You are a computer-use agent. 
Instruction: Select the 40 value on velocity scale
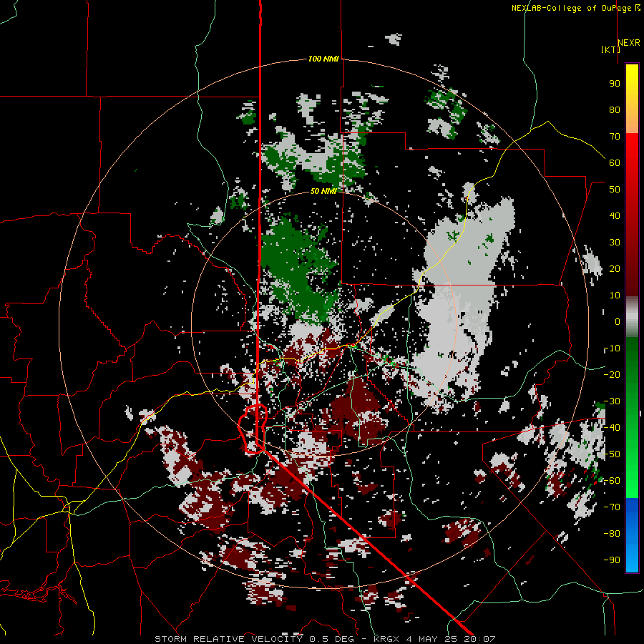coord(615,215)
